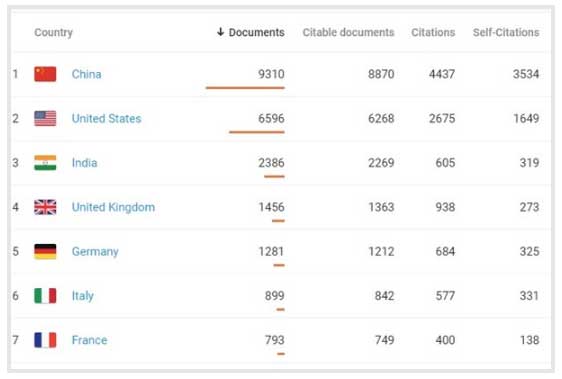Open the India country link
The image size is (562, 379).
85,163
